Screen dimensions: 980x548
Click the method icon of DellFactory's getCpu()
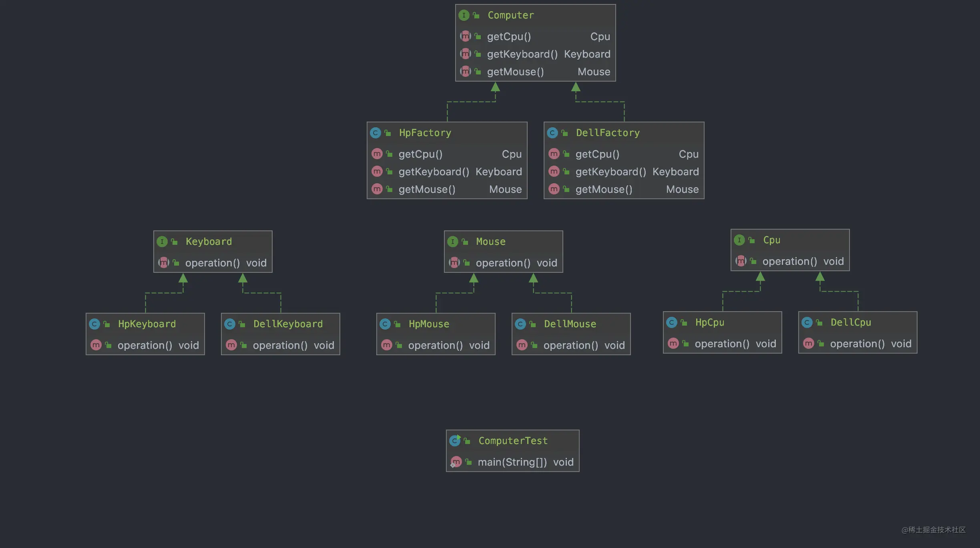tap(554, 154)
